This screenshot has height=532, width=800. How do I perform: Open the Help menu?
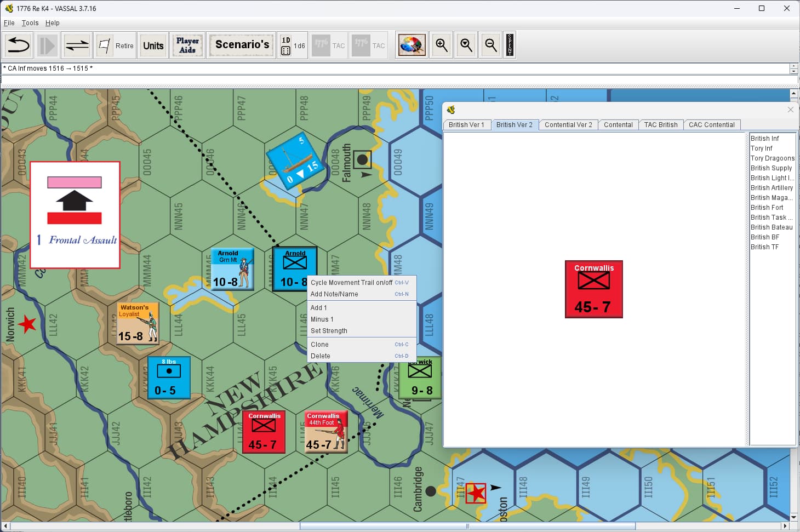pos(53,23)
